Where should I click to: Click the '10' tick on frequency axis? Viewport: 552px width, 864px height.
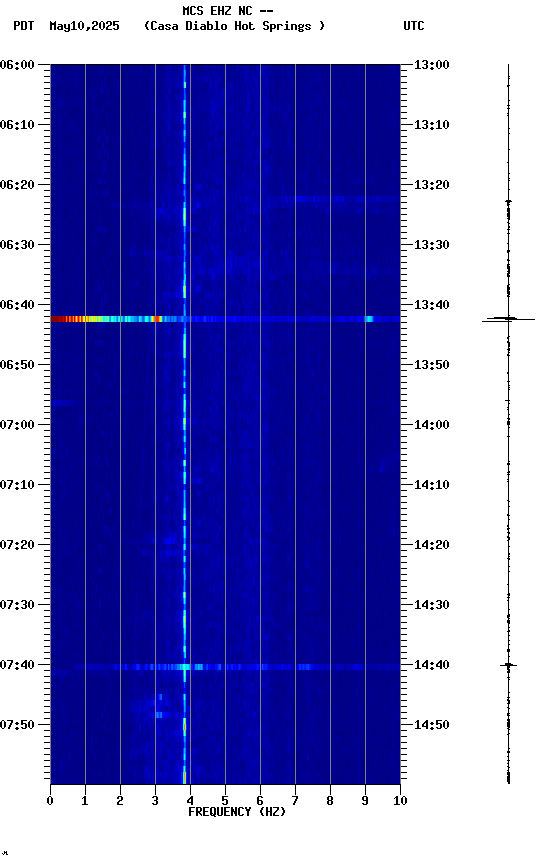pyautogui.click(x=400, y=801)
